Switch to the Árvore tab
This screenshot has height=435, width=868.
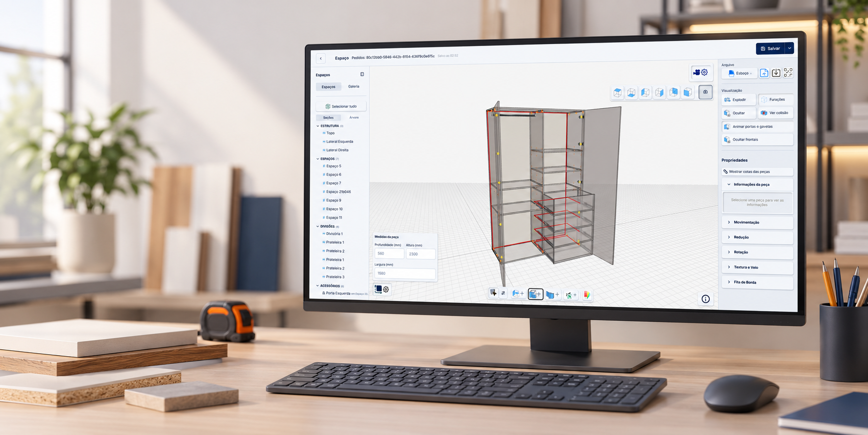[354, 118]
